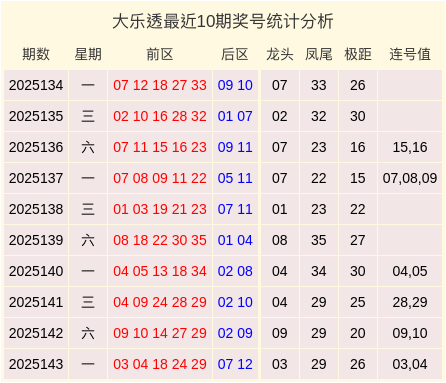The width and height of the screenshot is (446, 383).
Task: Click front numbers 03 04 18 24 29
Action: 160,364
